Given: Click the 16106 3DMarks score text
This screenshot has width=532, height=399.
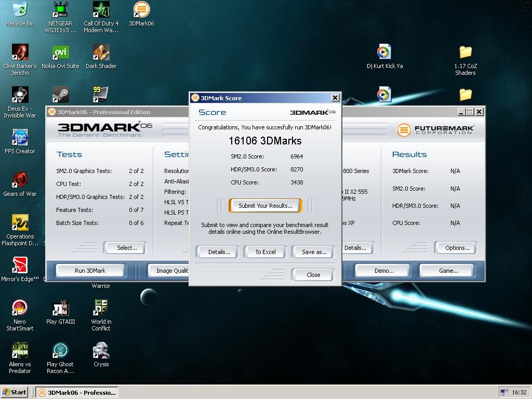Looking at the screenshot, I should tap(265, 140).
